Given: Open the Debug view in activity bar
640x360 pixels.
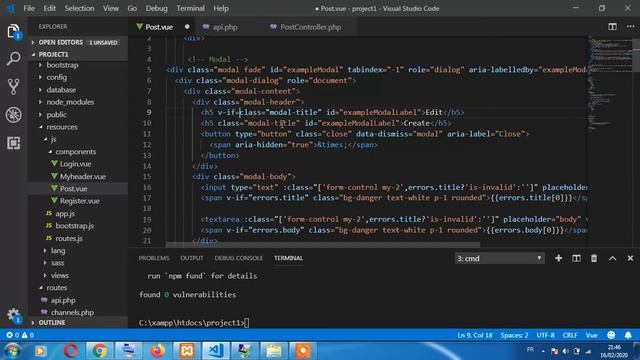Looking at the screenshot, I should 13,115.
